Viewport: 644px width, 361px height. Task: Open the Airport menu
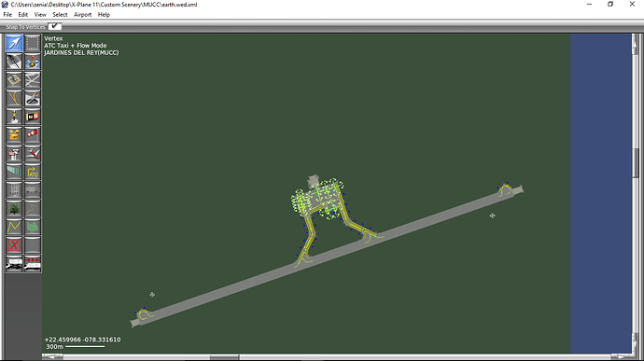(82, 14)
